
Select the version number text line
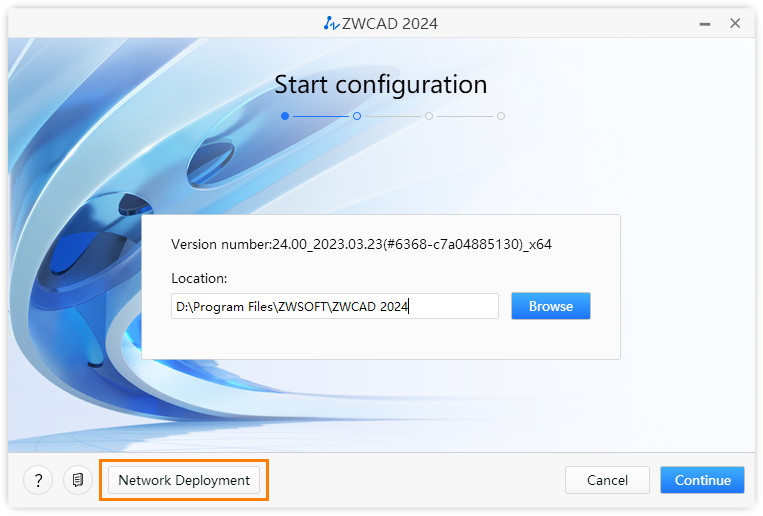[361, 244]
